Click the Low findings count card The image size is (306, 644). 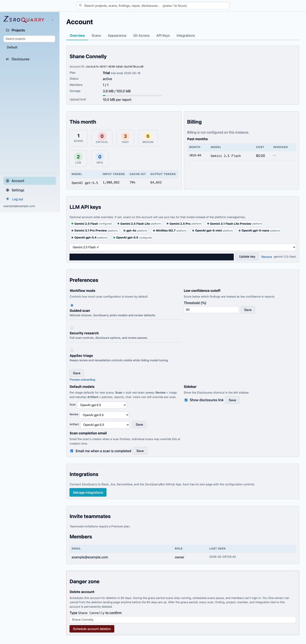pyautogui.click(x=78, y=158)
